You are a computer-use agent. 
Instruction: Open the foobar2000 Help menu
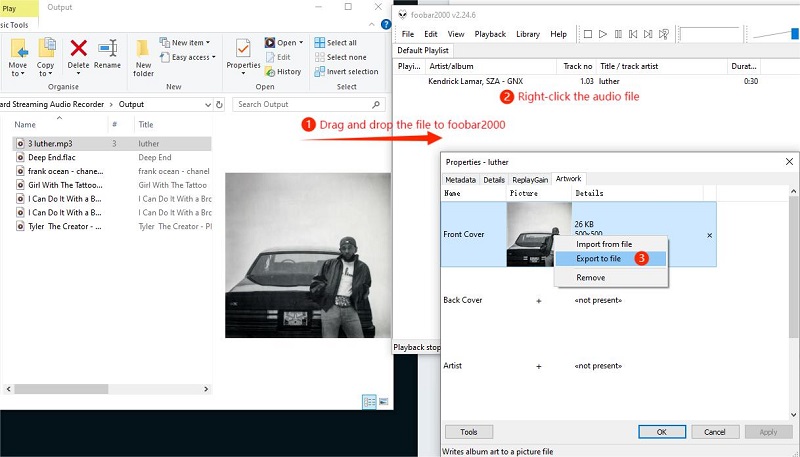click(558, 34)
